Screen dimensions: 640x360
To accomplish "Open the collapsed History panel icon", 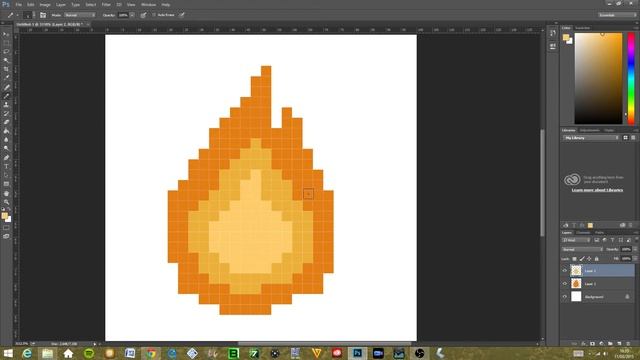I will coord(553,33).
